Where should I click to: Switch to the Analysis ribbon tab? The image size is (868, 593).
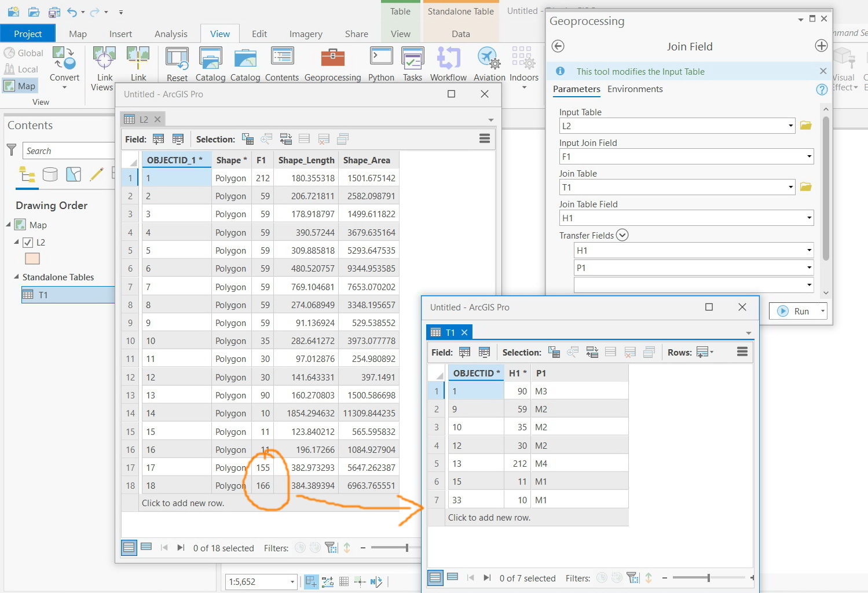pyautogui.click(x=171, y=34)
